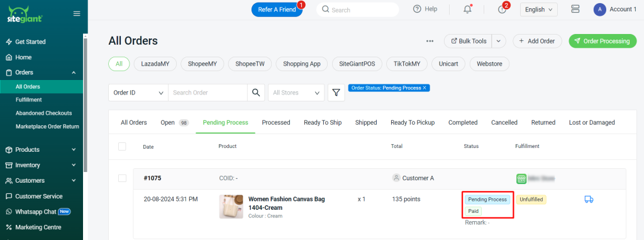Filter by the SiteGiantPOS channel
The height and width of the screenshot is (240, 644).
coord(357,64)
